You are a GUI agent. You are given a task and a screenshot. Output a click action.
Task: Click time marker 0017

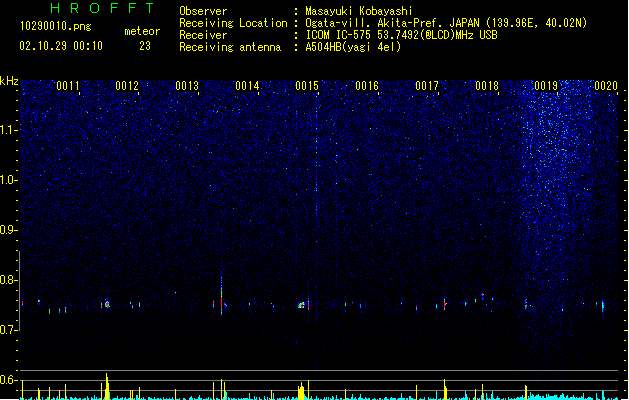pyautogui.click(x=427, y=86)
